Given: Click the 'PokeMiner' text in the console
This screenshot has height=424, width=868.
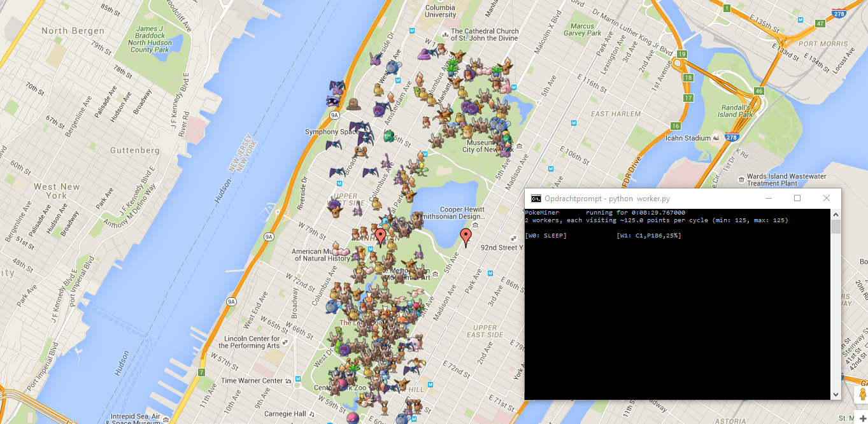Looking at the screenshot, I should click(541, 213).
